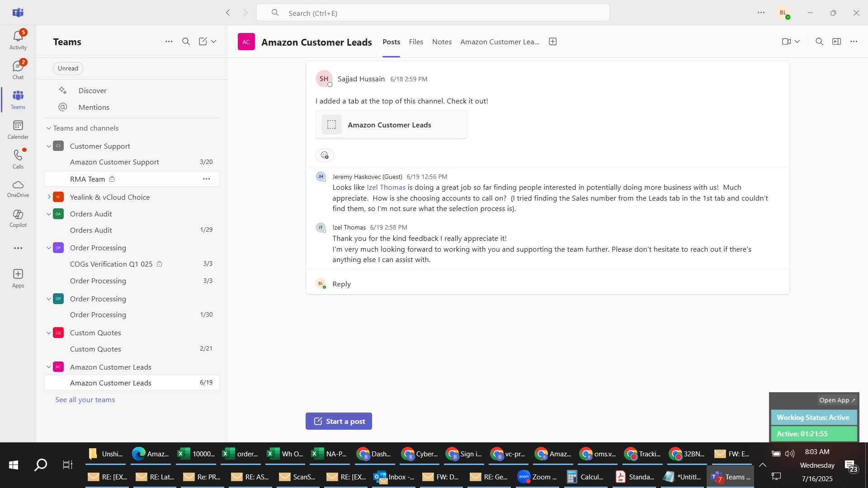Open meeting options dropdown arrow
The image size is (868, 488).
point(797,42)
